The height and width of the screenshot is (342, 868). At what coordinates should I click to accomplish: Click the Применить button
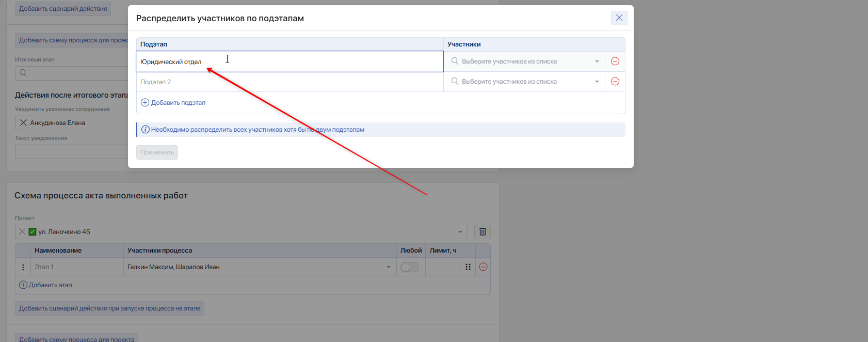point(157,152)
